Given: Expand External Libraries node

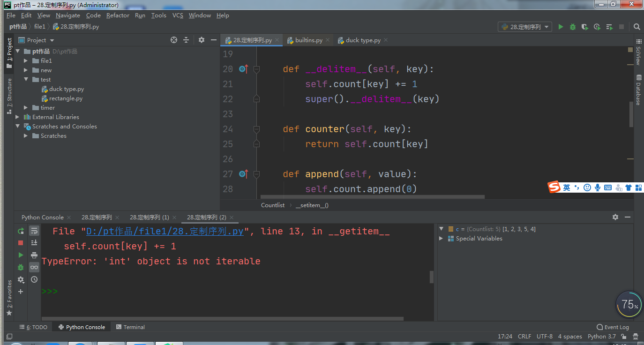Looking at the screenshot, I should tap(18, 117).
